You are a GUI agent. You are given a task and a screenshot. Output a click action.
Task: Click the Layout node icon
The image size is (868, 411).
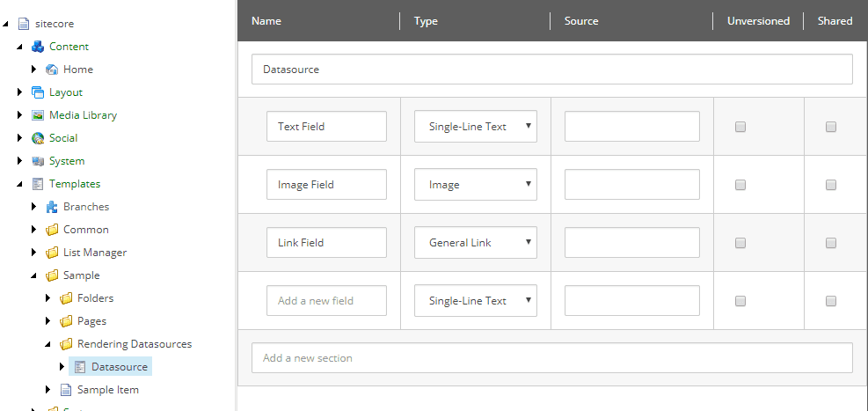pyautogui.click(x=37, y=92)
